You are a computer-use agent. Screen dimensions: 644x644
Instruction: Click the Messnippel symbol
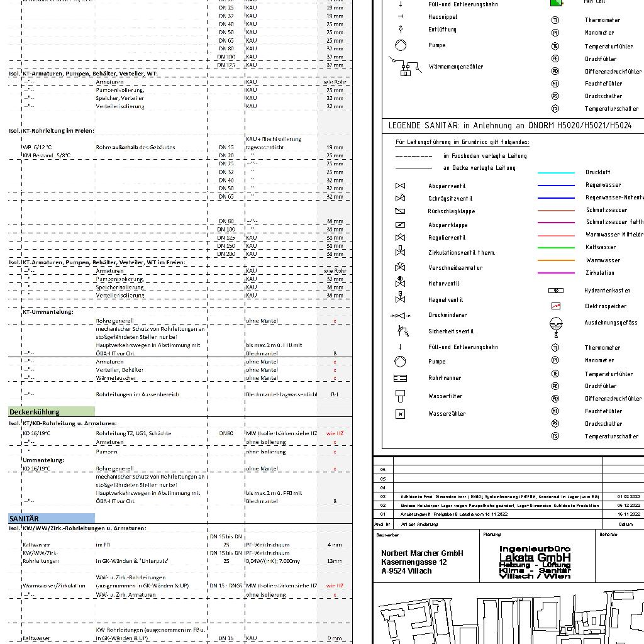coord(401,16)
